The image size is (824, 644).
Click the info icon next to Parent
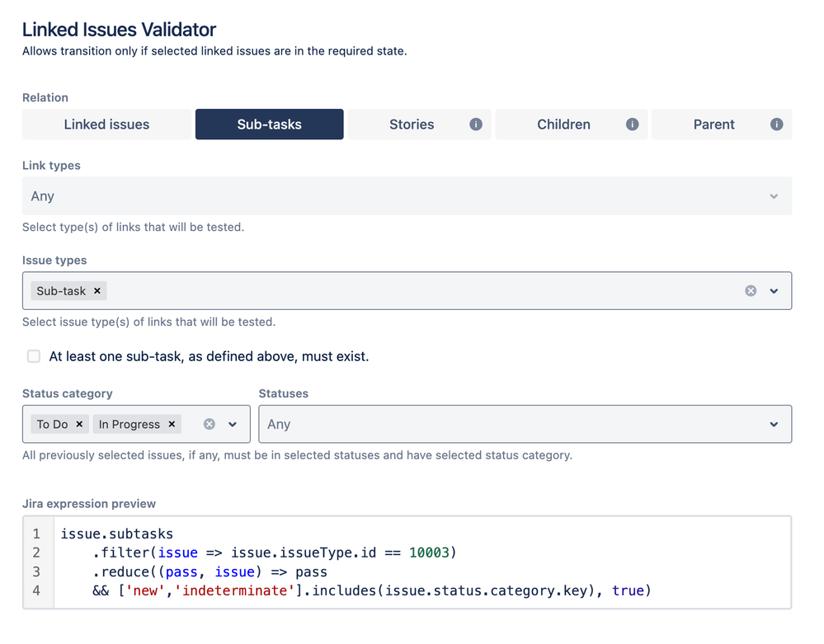[x=779, y=124]
